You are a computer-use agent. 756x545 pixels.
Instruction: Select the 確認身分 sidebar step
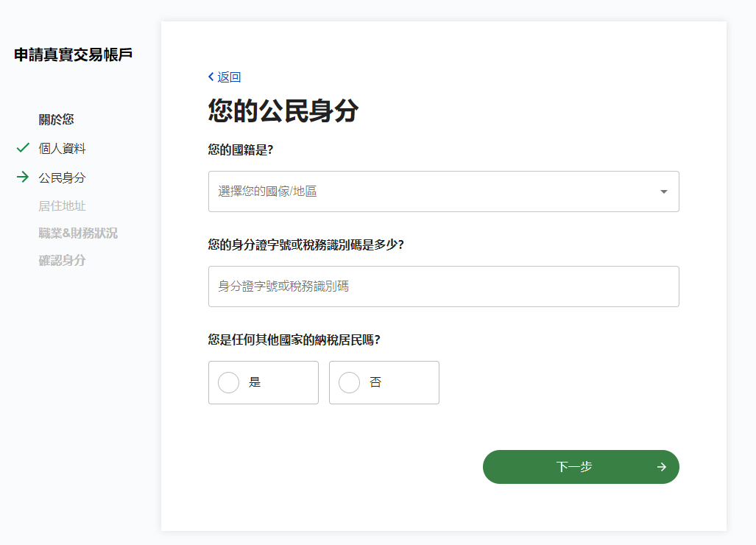tap(62, 261)
